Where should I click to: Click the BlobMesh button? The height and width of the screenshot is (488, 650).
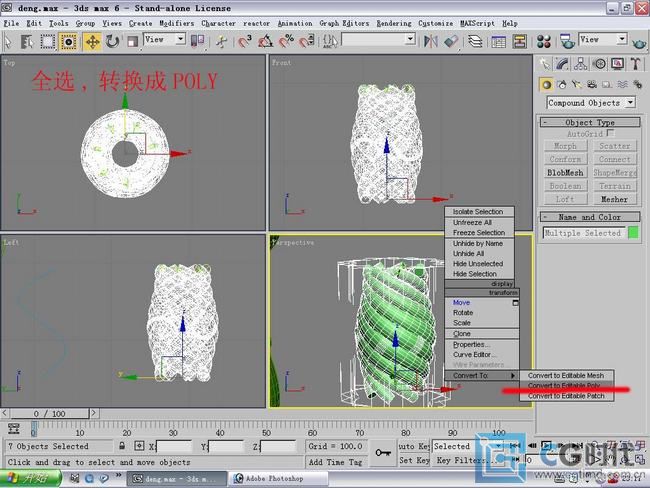click(565, 172)
